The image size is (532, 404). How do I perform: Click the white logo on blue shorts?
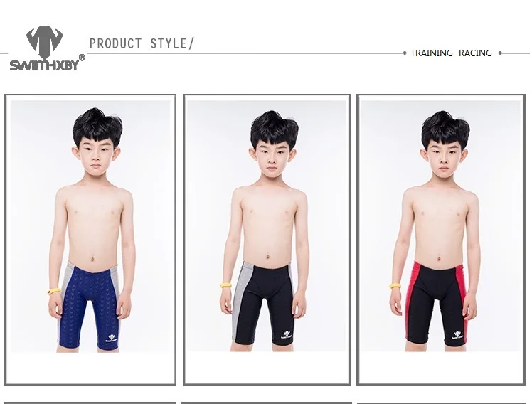pos(111,337)
